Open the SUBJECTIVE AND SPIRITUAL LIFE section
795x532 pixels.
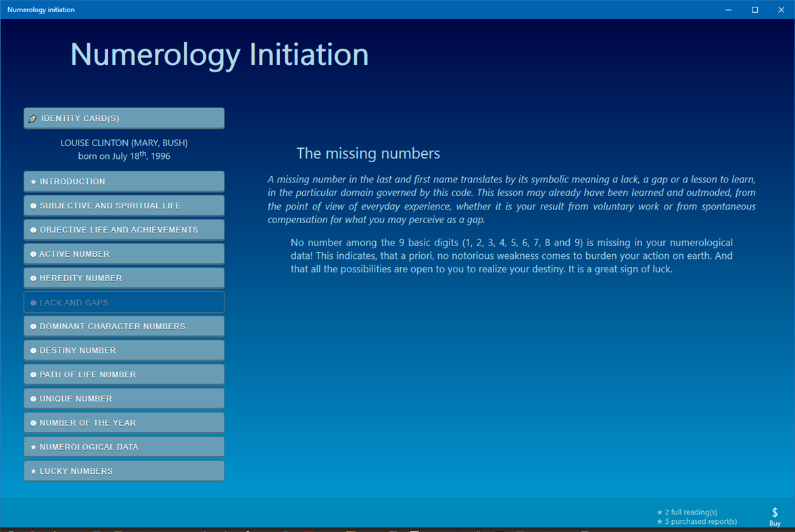coord(124,205)
